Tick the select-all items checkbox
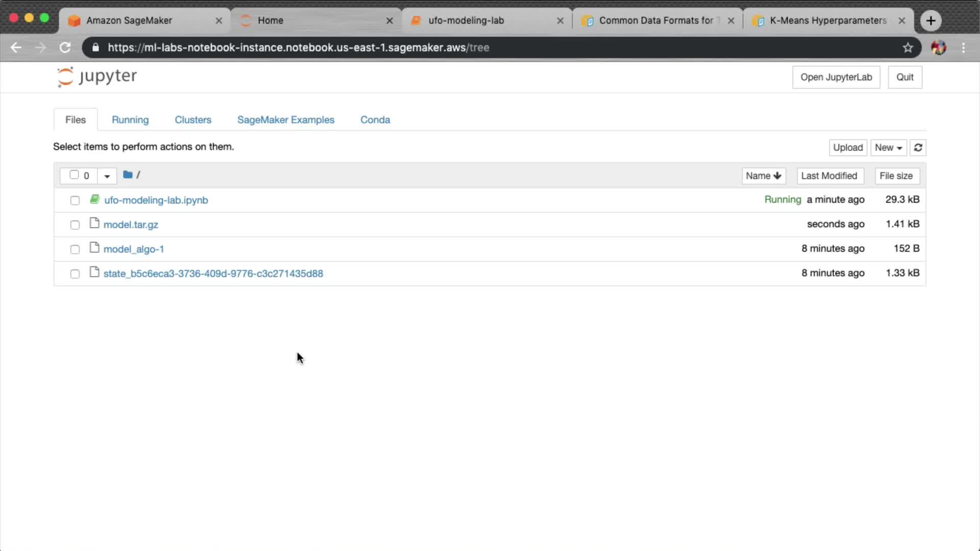Image resolution: width=980 pixels, height=551 pixels. [x=74, y=175]
